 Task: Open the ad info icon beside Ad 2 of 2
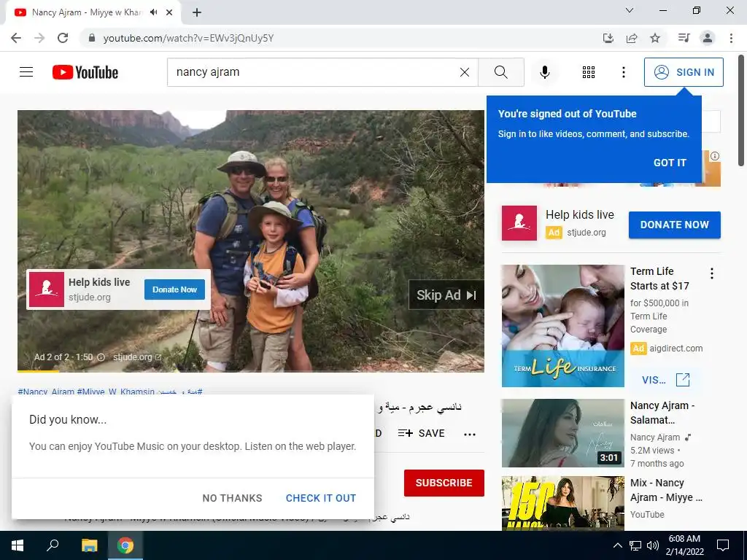click(101, 357)
